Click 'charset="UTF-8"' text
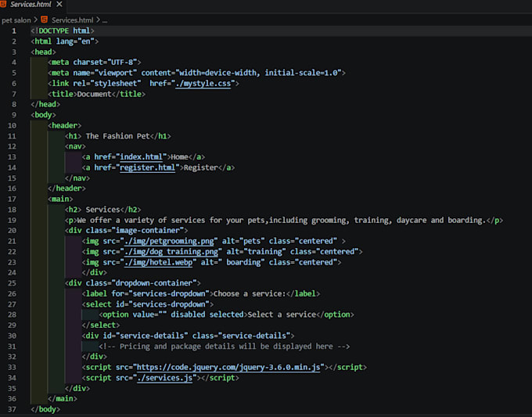 click(105, 63)
